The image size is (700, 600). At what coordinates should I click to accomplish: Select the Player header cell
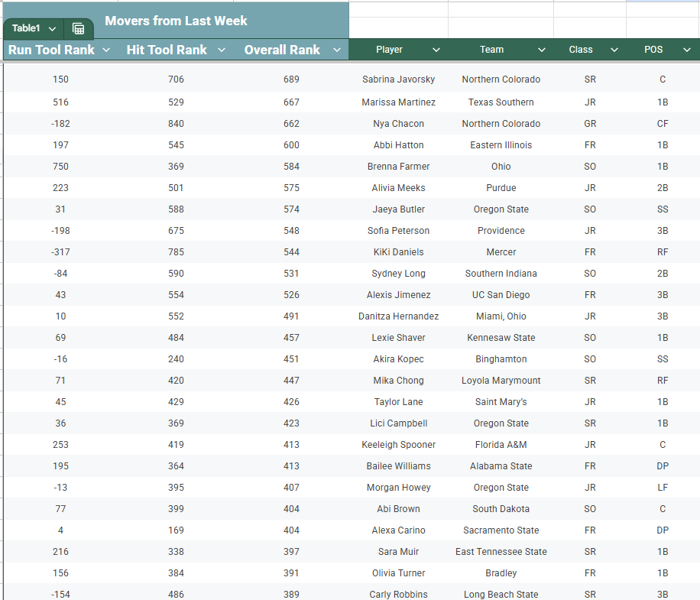(398, 50)
